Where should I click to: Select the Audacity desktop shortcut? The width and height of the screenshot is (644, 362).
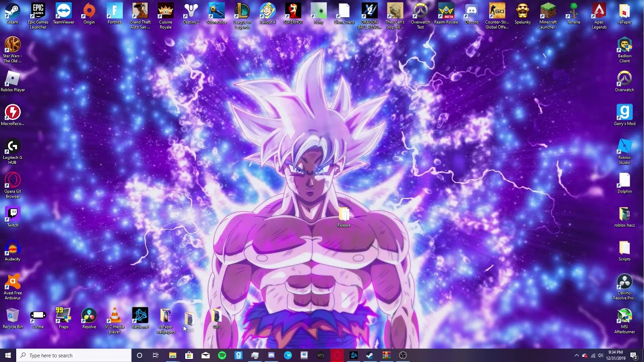(x=13, y=250)
